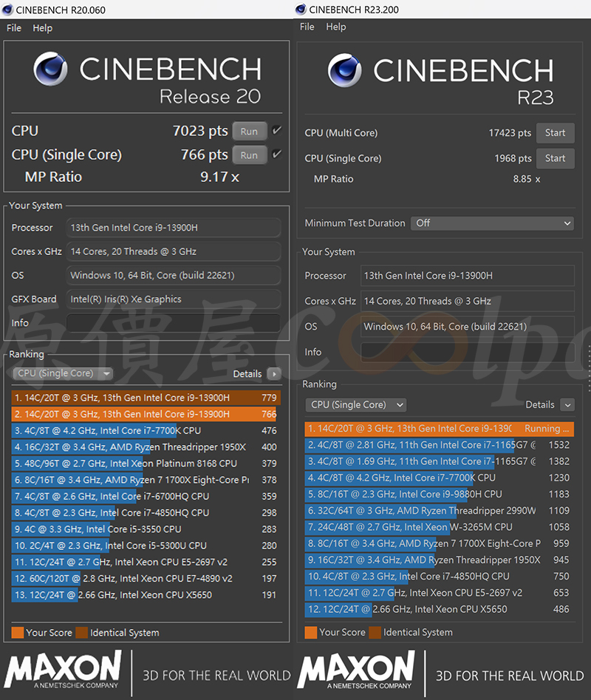The image size is (591, 700).
Task: Click the Processor field in R20 Your System
Action: [x=174, y=228]
